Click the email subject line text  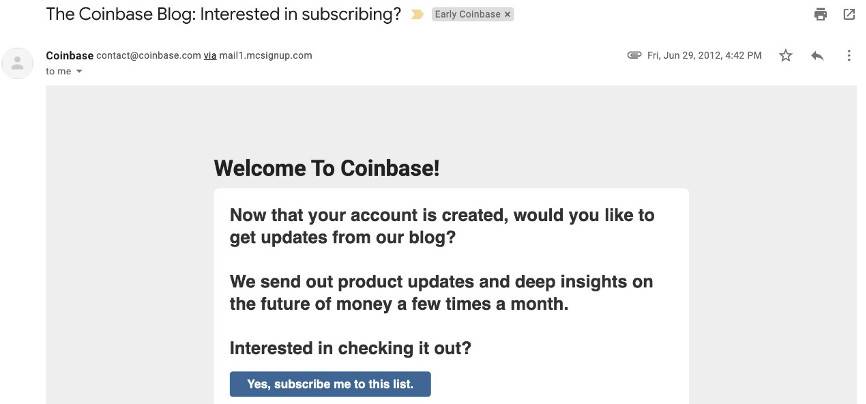point(223,15)
